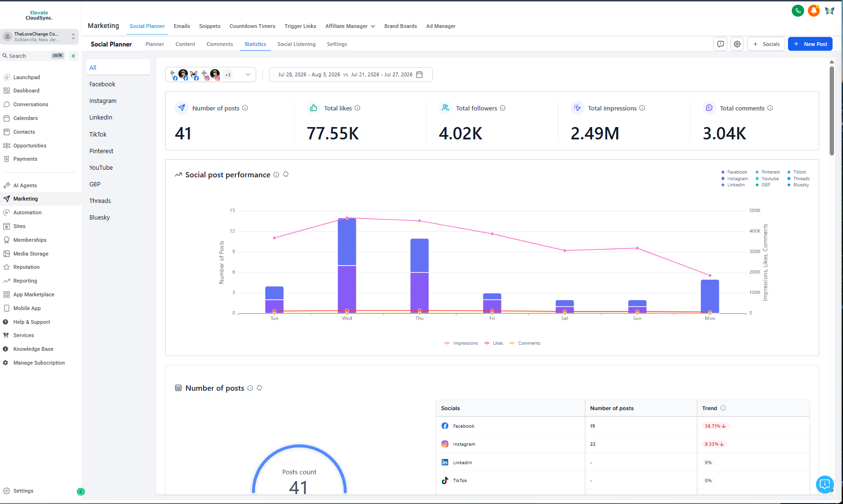Open TheLoveChange Co account switcher
This screenshot has height=504, width=843.
tap(39, 37)
